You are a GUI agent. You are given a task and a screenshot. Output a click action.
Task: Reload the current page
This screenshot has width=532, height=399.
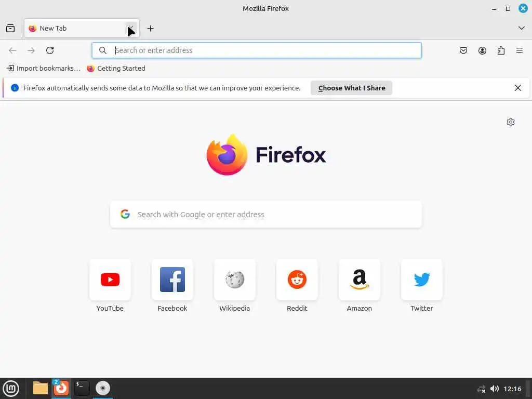(50, 50)
